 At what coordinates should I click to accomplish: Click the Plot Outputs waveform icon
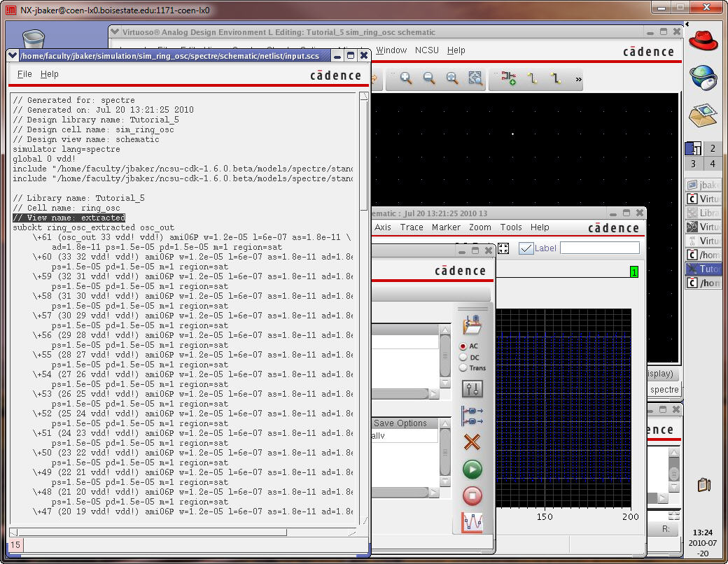(x=472, y=523)
